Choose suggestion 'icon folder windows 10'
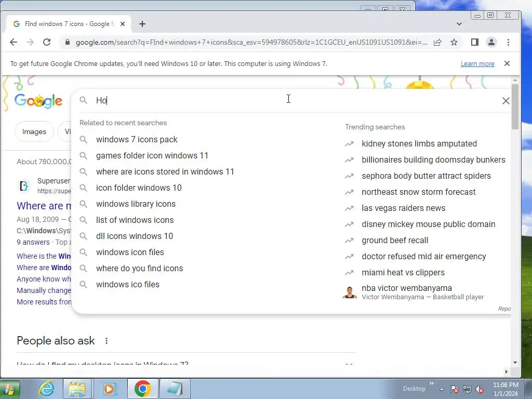This screenshot has width=532, height=399. pyautogui.click(x=139, y=188)
